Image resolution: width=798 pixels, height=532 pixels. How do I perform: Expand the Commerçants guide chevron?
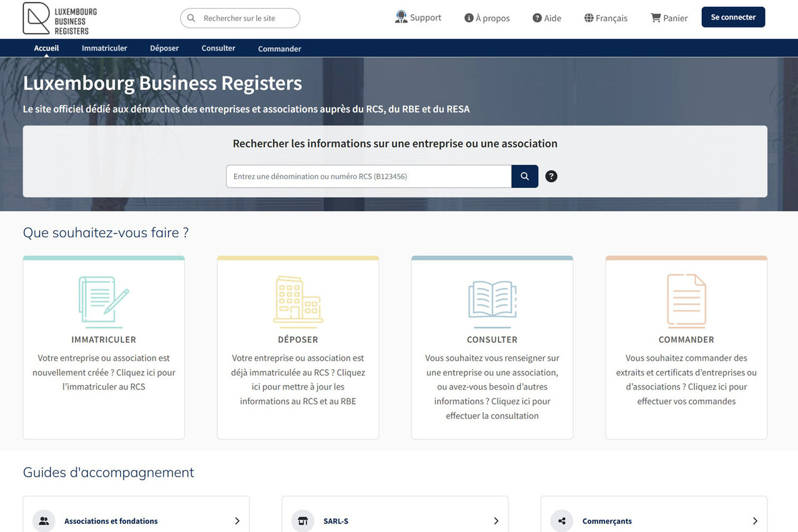coord(754,521)
